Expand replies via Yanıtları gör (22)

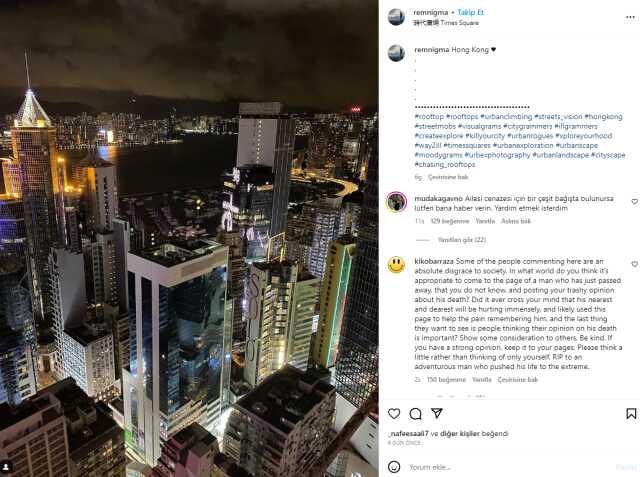(462, 240)
